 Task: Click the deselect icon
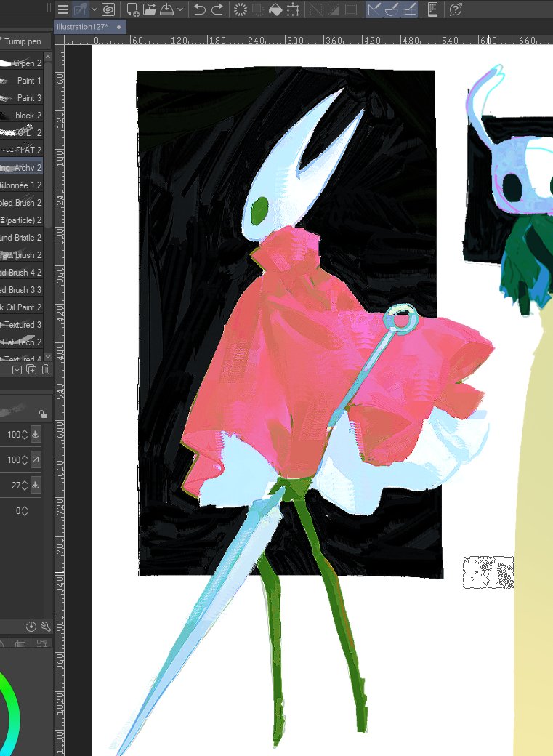coord(316,9)
